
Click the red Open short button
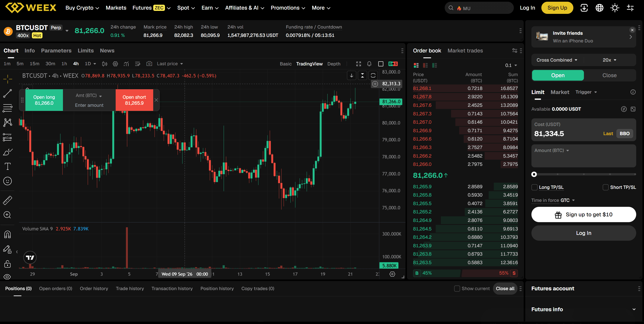[x=134, y=100]
